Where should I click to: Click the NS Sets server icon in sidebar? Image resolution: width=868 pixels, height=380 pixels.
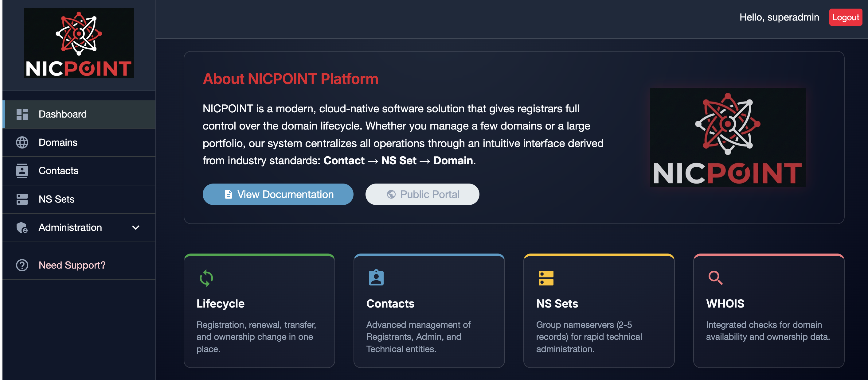coord(22,199)
